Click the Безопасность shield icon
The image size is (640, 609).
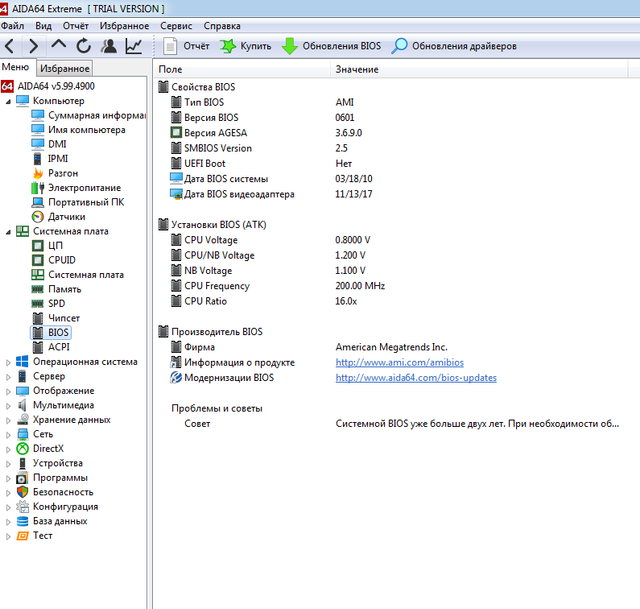click(22, 492)
